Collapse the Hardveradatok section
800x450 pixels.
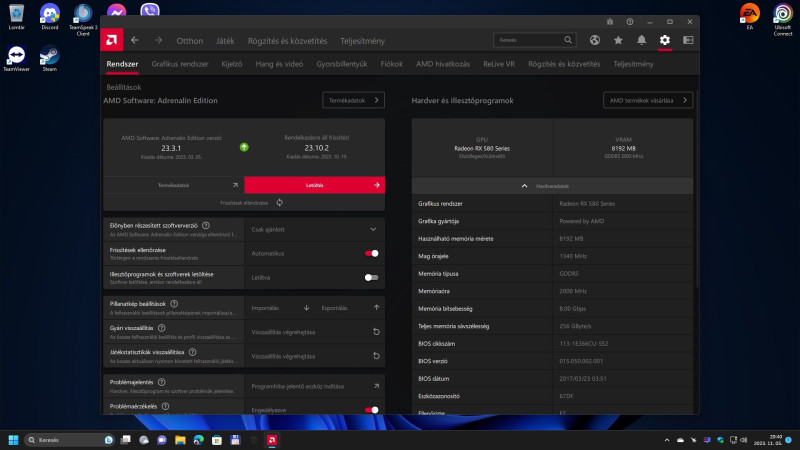552,186
